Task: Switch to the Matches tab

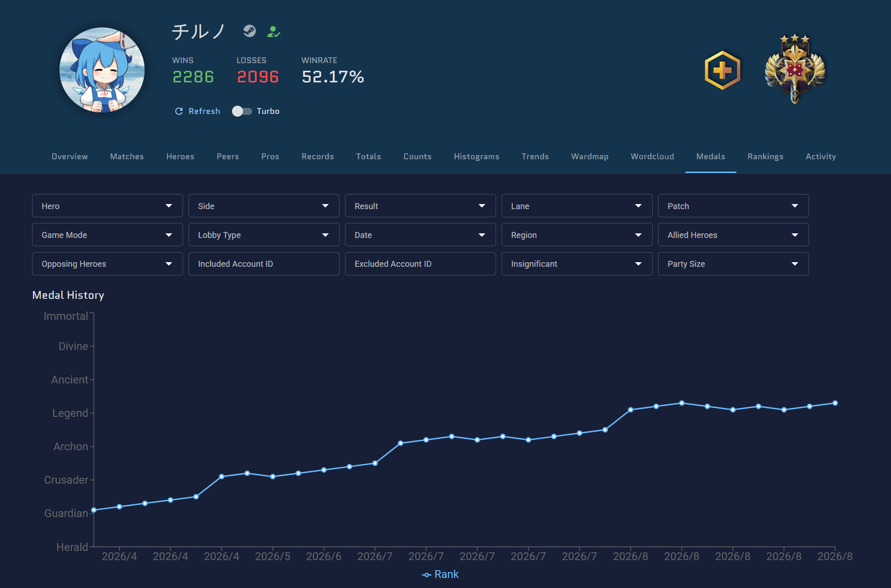Action: click(x=127, y=156)
